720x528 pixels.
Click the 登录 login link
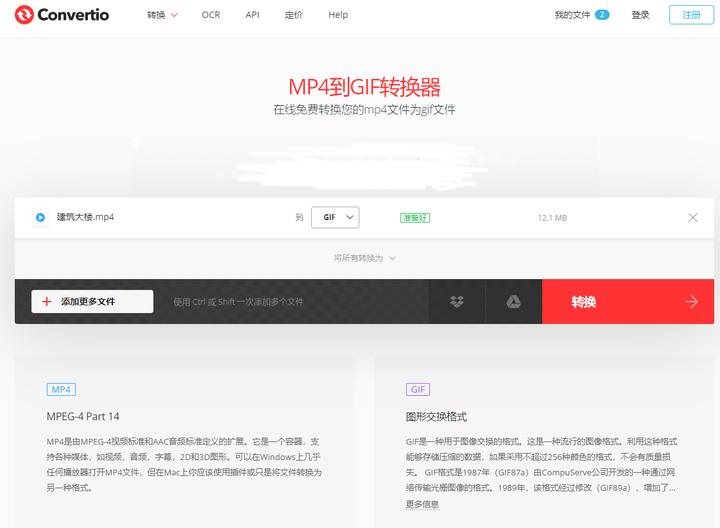point(640,15)
